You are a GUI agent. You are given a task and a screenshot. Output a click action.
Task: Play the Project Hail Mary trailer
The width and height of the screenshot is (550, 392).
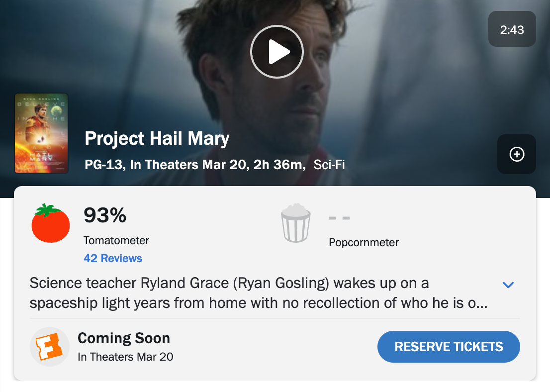click(277, 52)
